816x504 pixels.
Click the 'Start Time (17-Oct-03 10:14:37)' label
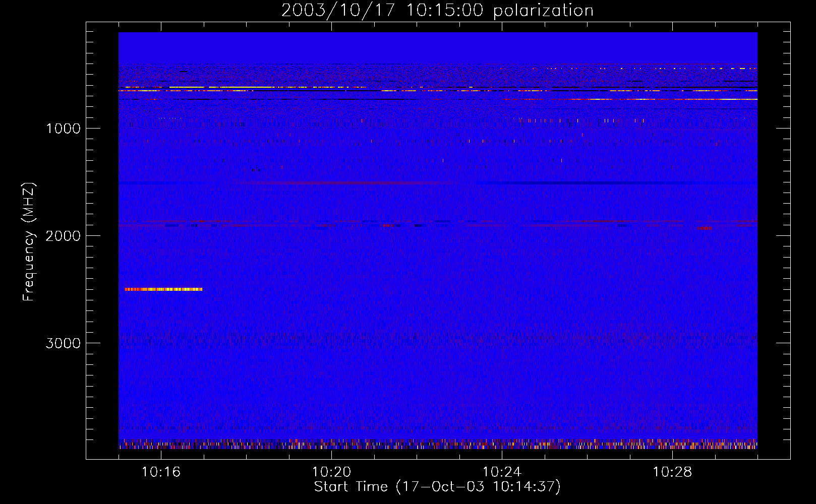(x=437, y=487)
